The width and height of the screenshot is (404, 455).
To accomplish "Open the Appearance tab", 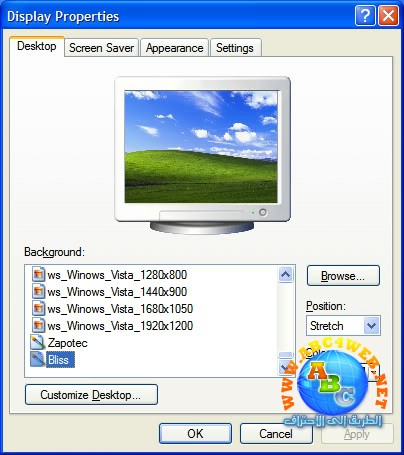I will (175, 48).
